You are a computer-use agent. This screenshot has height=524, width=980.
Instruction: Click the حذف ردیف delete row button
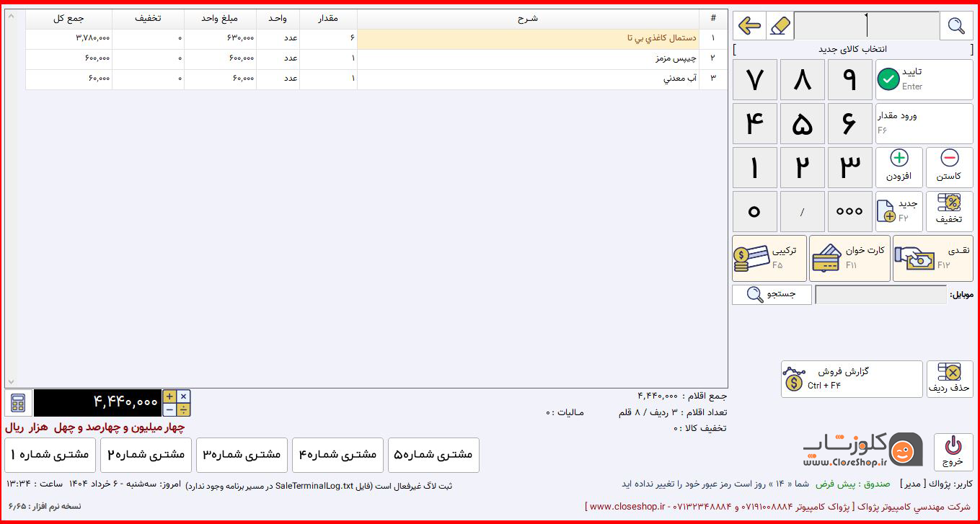coord(950,379)
